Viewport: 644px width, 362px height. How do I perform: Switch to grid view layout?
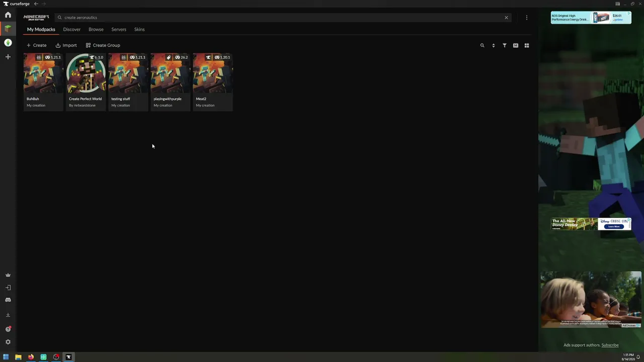pos(527,45)
